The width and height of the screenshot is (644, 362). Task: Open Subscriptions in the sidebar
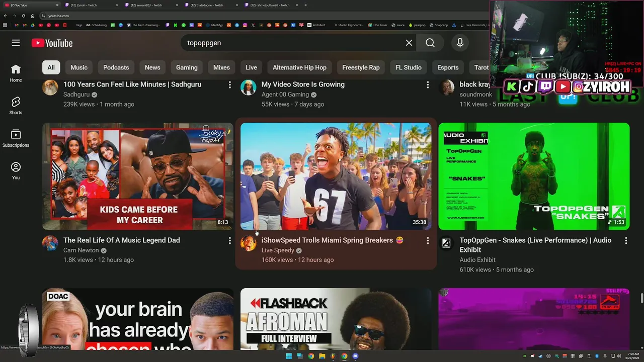pyautogui.click(x=16, y=138)
